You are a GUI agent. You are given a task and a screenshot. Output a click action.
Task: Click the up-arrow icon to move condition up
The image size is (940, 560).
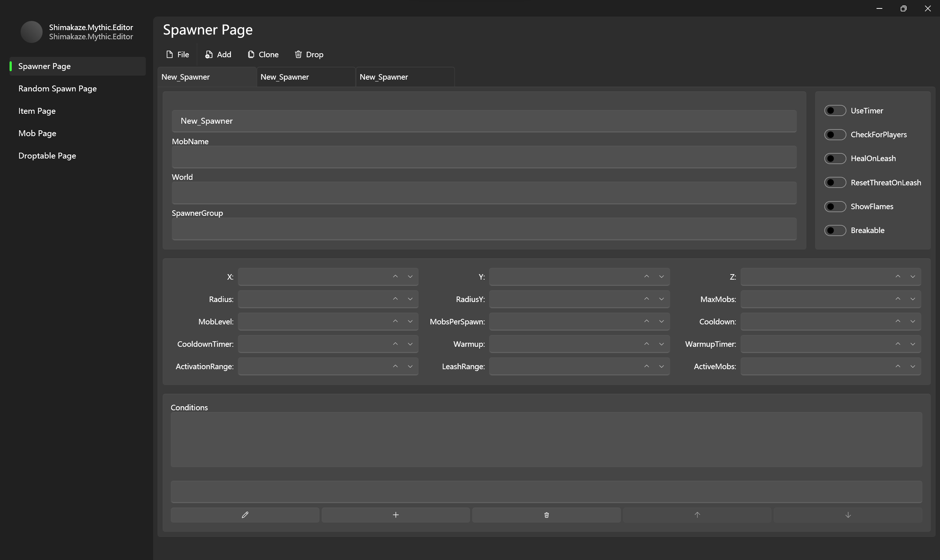[x=697, y=514]
